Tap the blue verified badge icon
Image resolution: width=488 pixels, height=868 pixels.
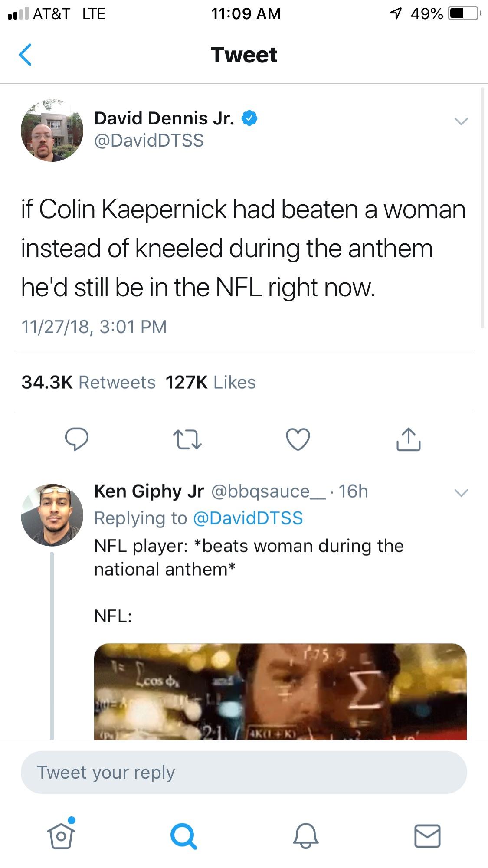click(249, 118)
